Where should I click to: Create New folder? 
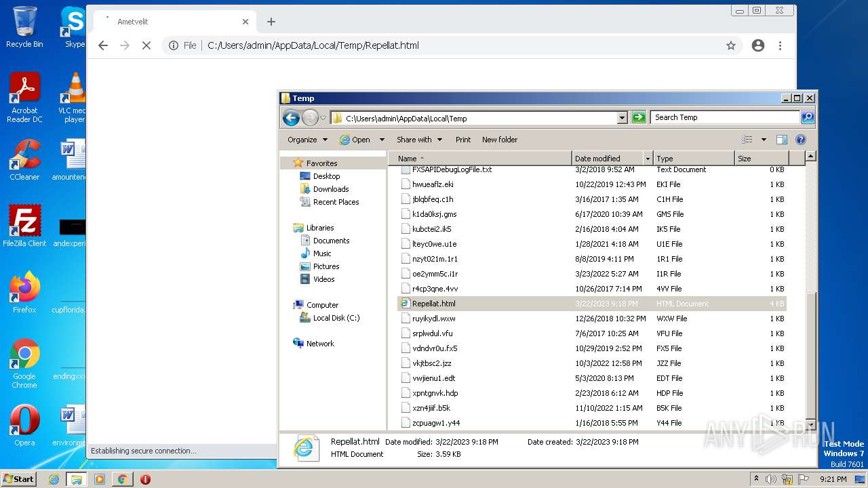(500, 140)
